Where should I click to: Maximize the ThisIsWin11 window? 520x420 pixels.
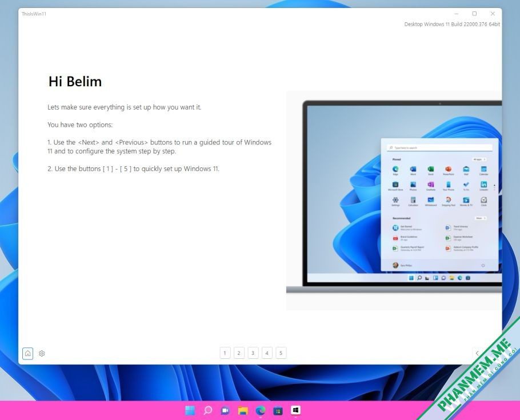click(x=474, y=14)
